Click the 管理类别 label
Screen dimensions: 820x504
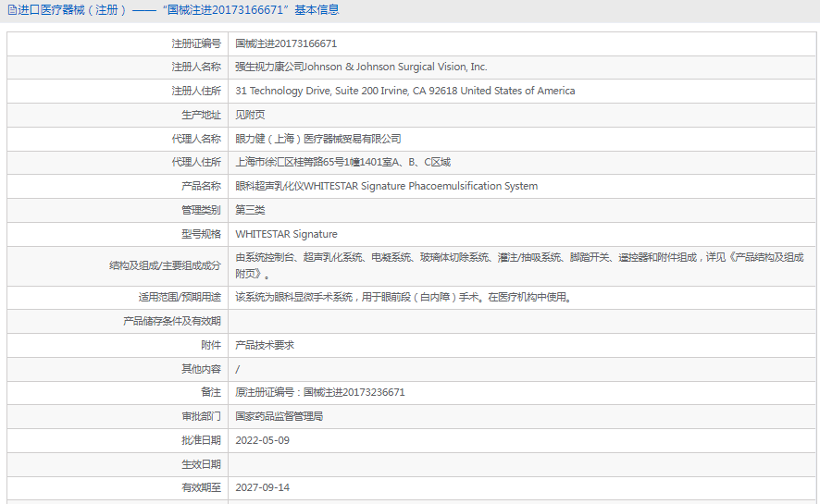[202, 211]
